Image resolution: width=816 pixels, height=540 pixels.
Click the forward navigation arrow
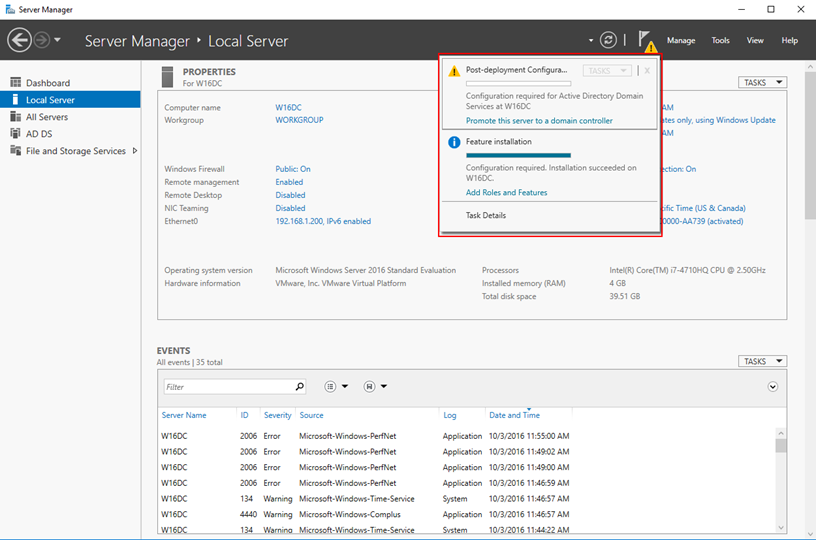coord(42,40)
